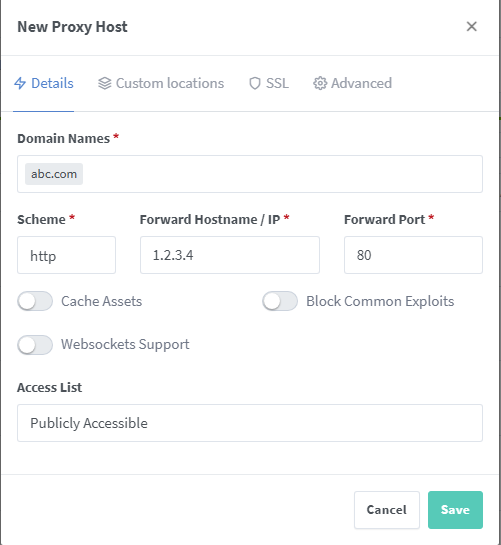This screenshot has width=501, height=545.
Task: Turn on Block Common Exploits
Action: tap(280, 301)
